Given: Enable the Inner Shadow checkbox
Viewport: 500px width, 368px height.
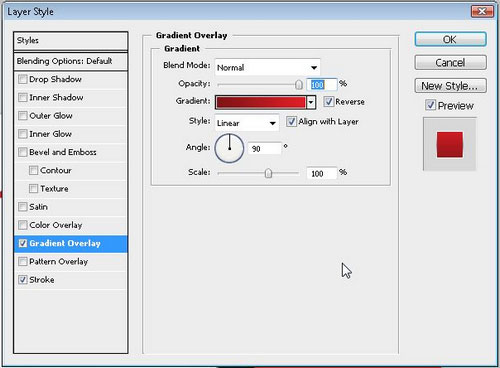Looking at the screenshot, I should [x=23, y=98].
